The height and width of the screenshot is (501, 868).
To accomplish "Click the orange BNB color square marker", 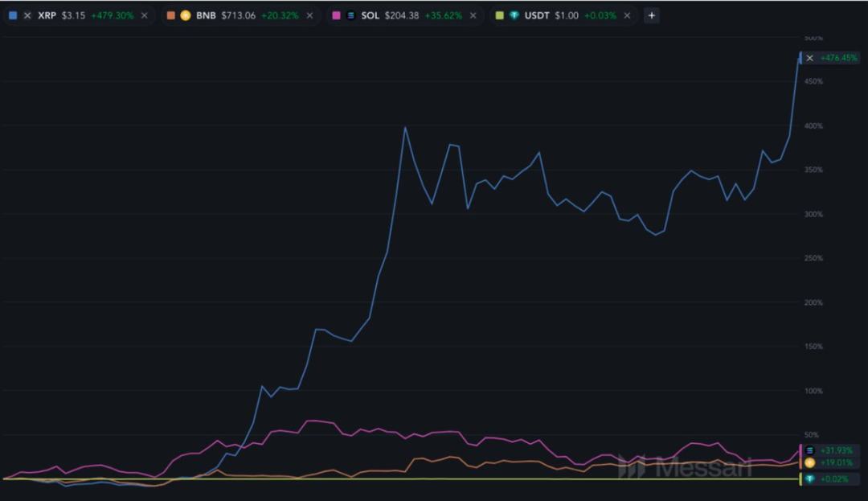I will pos(173,14).
